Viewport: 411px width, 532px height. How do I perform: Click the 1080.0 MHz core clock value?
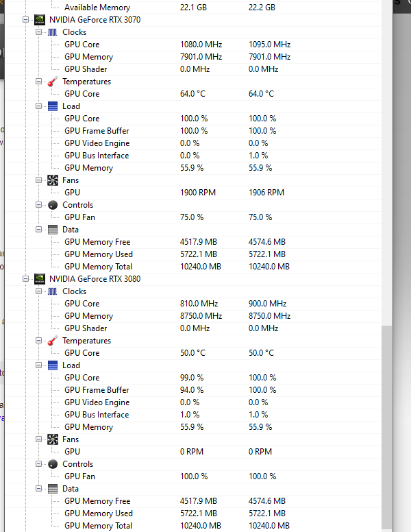pos(201,45)
